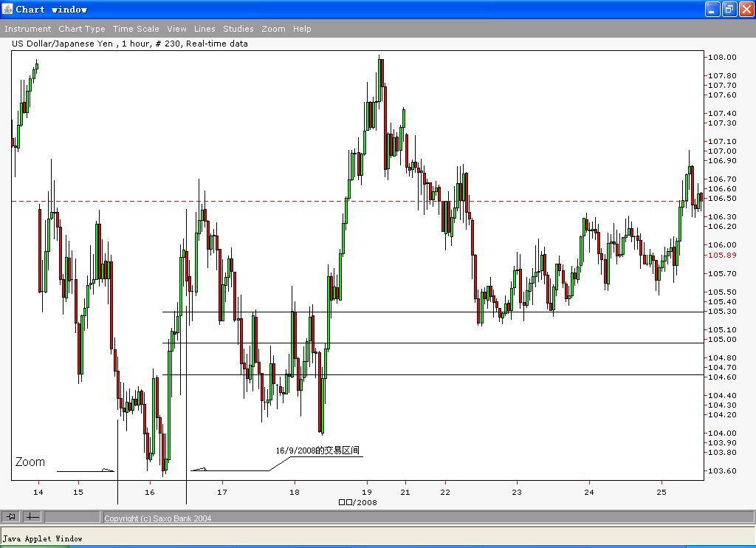The height and width of the screenshot is (548, 756).
Task: Click the 103.60 price axis label
Action: (x=722, y=470)
